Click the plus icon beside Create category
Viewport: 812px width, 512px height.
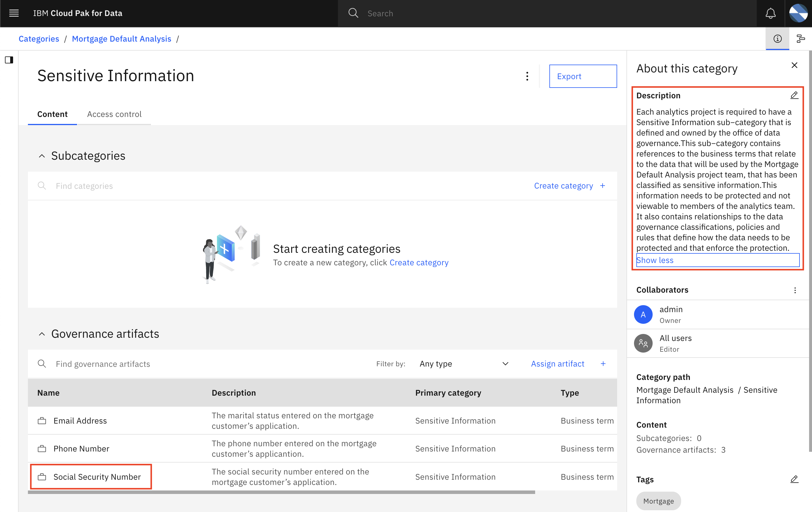click(603, 186)
